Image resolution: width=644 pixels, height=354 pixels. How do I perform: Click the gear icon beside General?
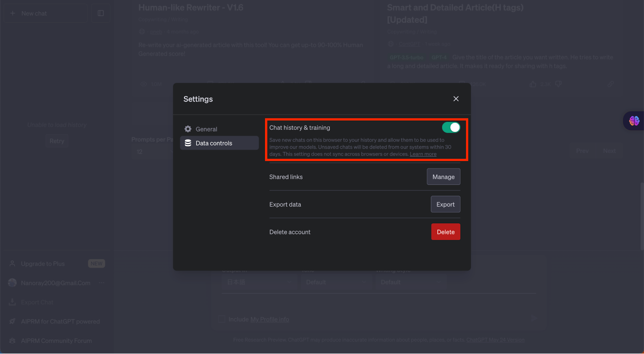[x=188, y=129]
